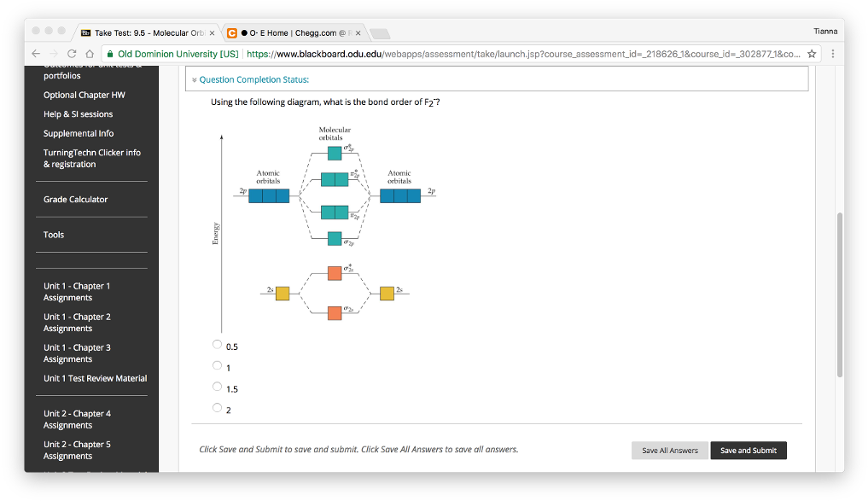
Task: Click the browser back arrow
Action: 35,54
